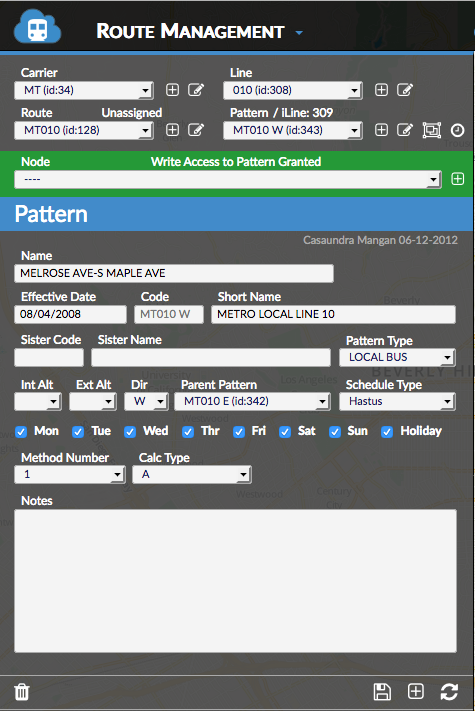The height and width of the screenshot is (711, 475).
Task: Expand the Node selection dropdown
Action: click(228, 180)
